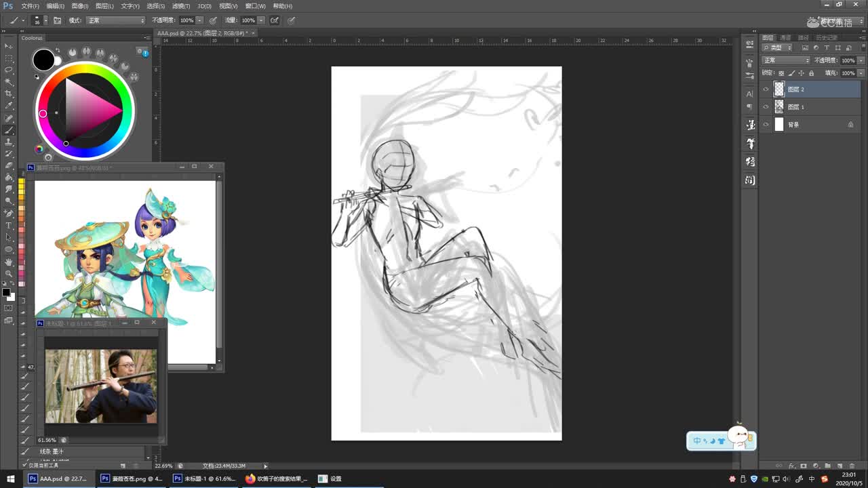This screenshot has height=488, width=868.
Task: Switch to AAA.psd in the taskbar
Action: click(x=58, y=479)
